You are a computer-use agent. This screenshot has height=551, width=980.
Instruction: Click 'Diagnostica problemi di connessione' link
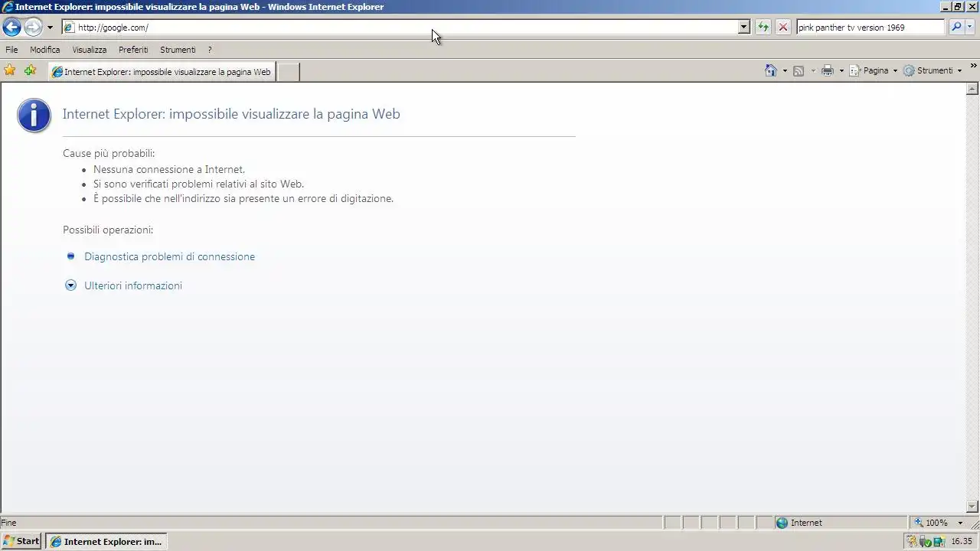[x=169, y=256]
